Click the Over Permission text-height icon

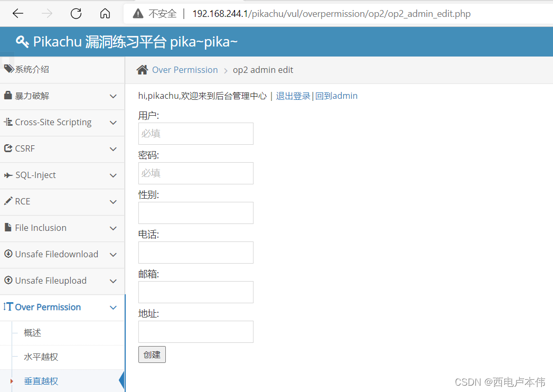point(8,306)
